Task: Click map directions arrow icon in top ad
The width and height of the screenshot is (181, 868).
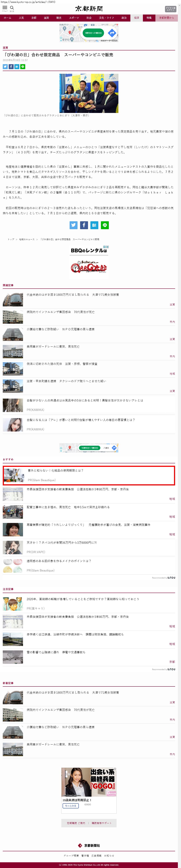Action: [112, 33]
